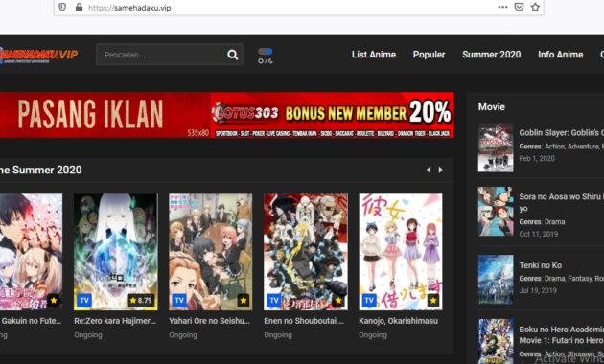Open Yahari Ore no Seishu... poster thumbnail
Image resolution: width=604 pixels, height=364 pixels.
[x=211, y=252]
